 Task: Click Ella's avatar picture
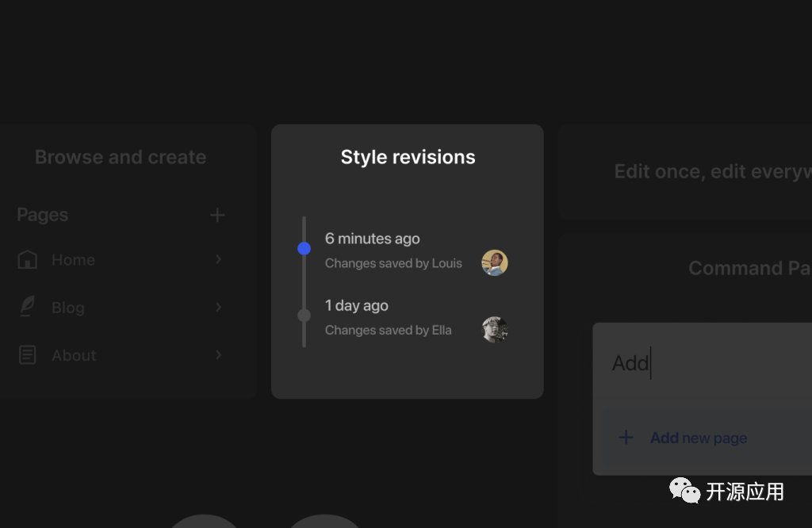click(x=495, y=330)
